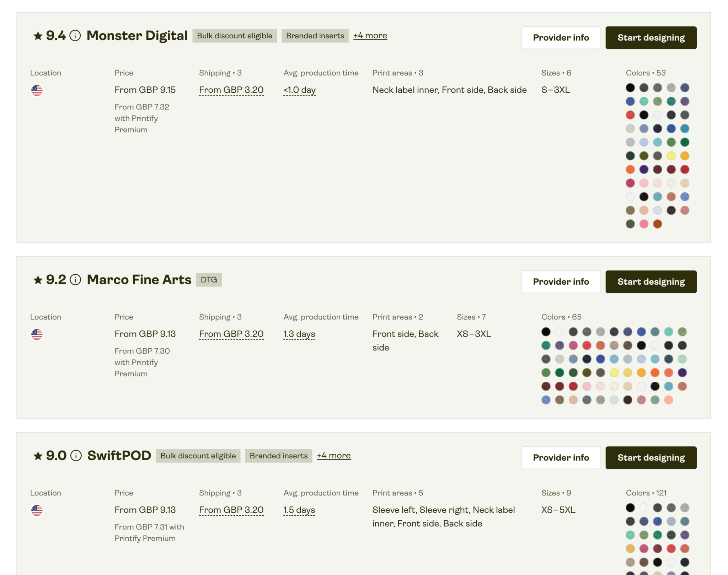The image size is (728, 575).
Task: Open Provider info for Marco Fine Arts
Action: [561, 282]
